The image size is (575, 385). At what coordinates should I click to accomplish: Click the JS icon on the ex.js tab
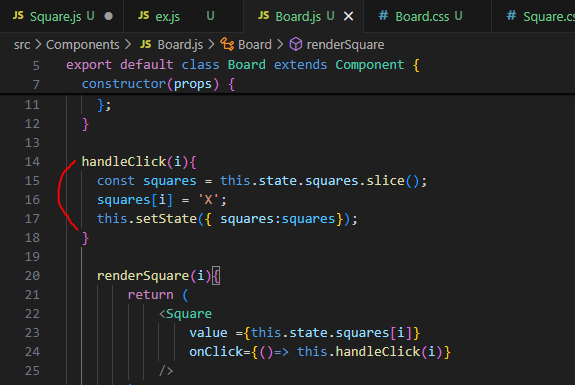[143, 15]
